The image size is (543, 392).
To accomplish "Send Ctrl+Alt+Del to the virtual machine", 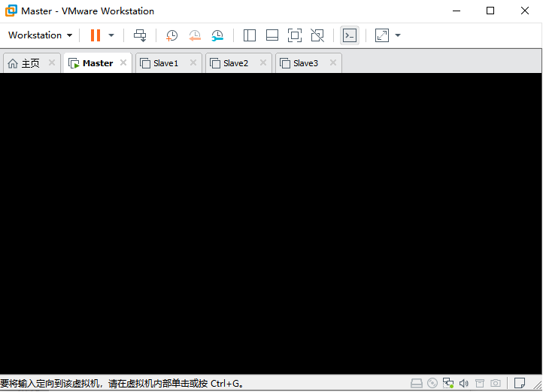I will click(140, 35).
